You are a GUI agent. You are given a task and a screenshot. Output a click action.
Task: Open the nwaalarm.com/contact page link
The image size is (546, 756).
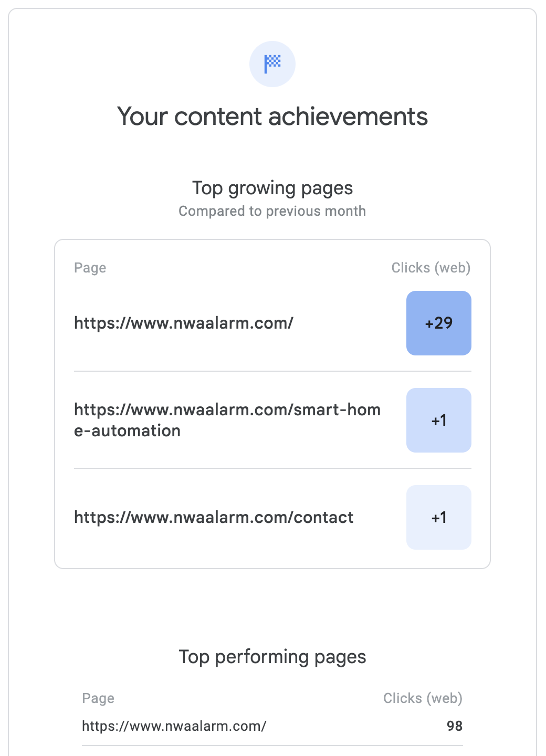(x=214, y=517)
